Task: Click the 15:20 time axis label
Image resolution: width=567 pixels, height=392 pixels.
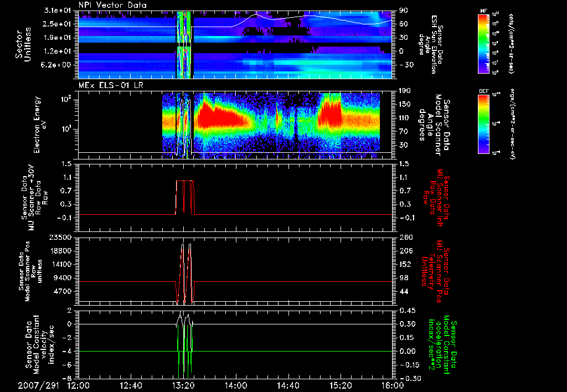Action: tap(341, 385)
